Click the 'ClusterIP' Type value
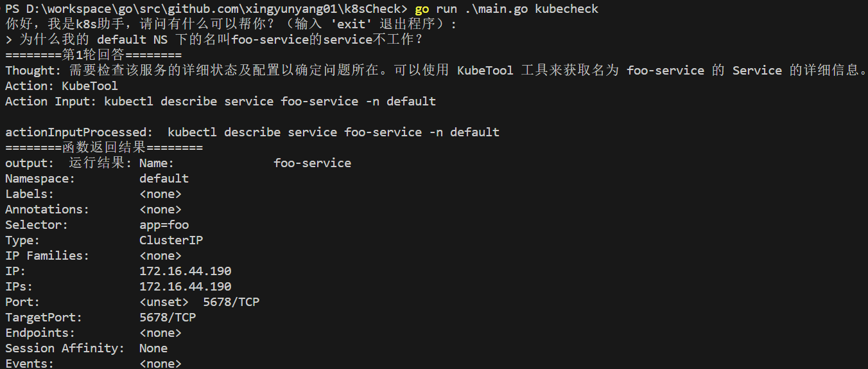This screenshot has height=369, width=868. (171, 240)
